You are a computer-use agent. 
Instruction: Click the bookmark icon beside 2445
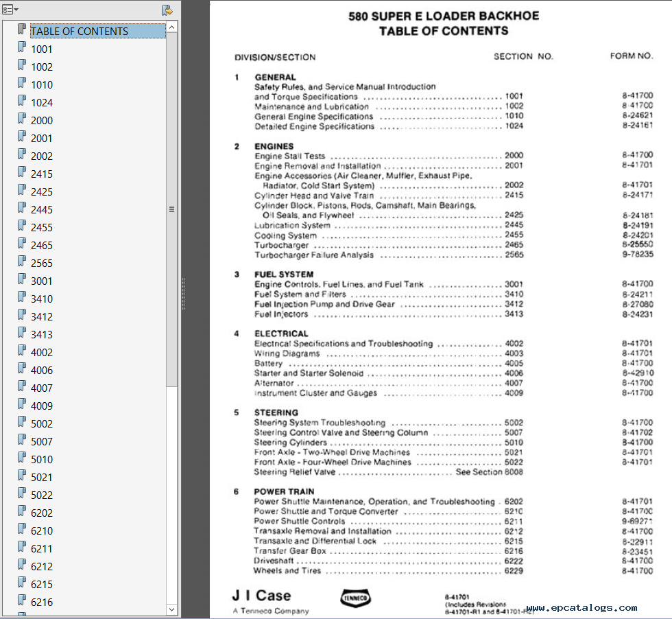point(22,207)
